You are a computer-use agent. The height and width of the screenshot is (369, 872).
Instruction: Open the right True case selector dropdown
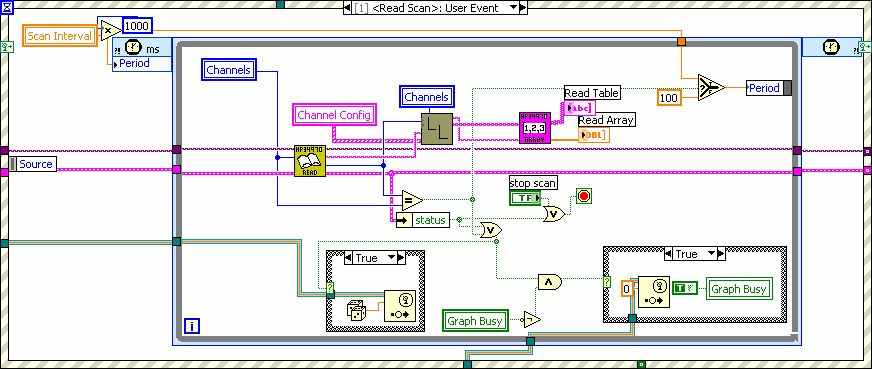point(711,254)
